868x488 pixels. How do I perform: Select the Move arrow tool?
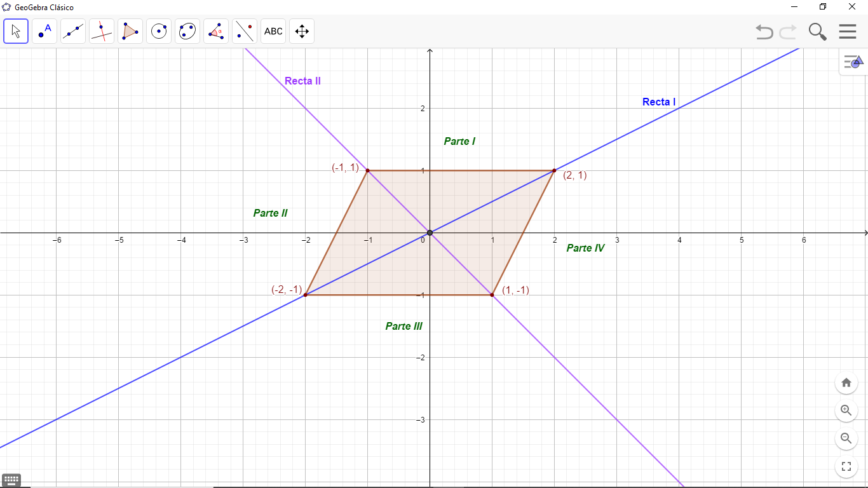pos(16,31)
